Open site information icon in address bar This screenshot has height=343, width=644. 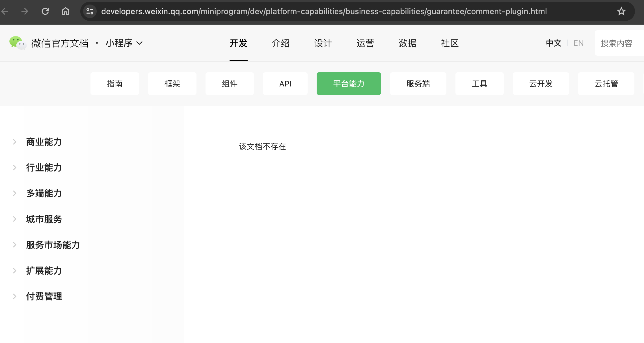click(x=90, y=11)
